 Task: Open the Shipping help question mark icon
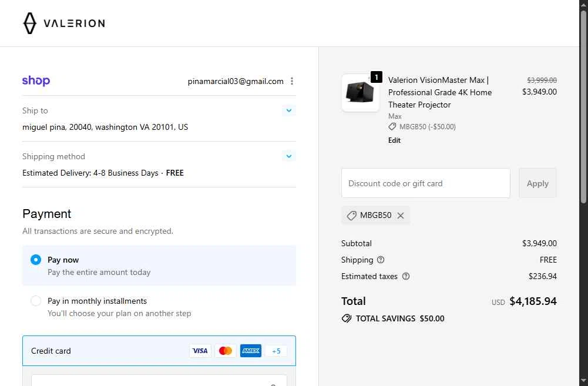(x=381, y=260)
